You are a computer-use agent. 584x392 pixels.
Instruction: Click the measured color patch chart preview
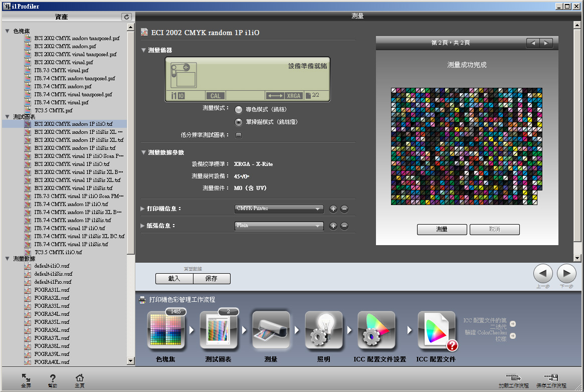point(464,146)
